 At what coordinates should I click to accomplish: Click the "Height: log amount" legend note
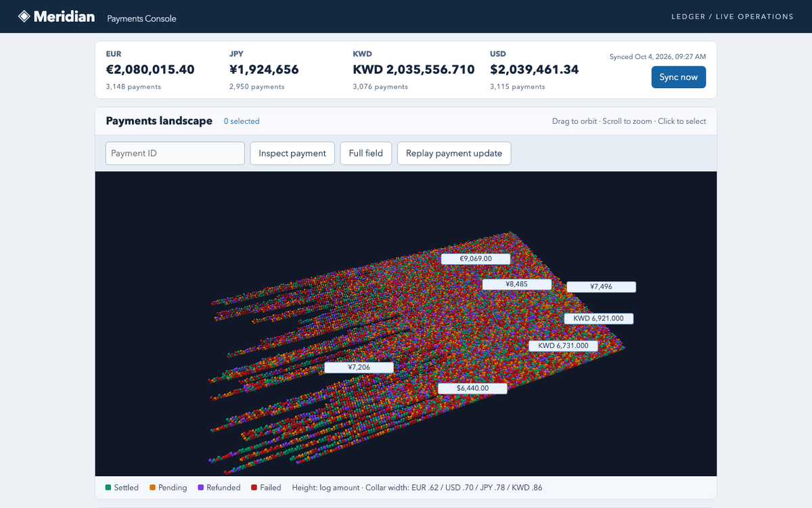(325, 488)
